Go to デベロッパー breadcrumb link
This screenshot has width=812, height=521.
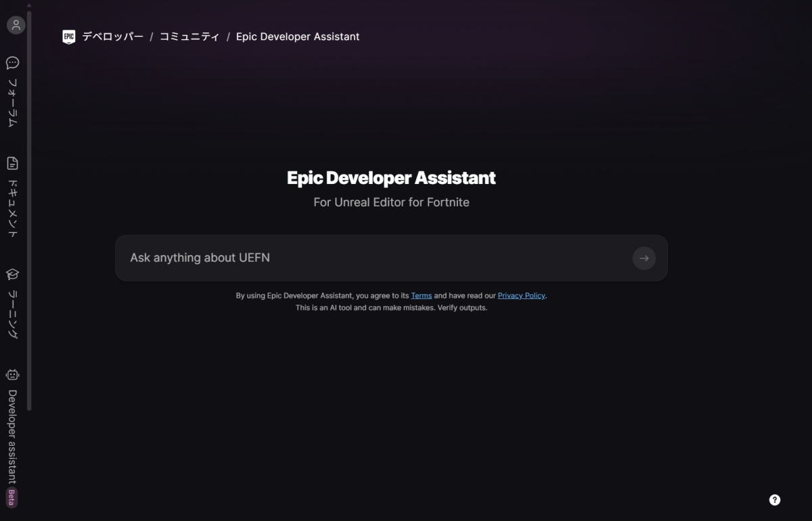[112, 37]
